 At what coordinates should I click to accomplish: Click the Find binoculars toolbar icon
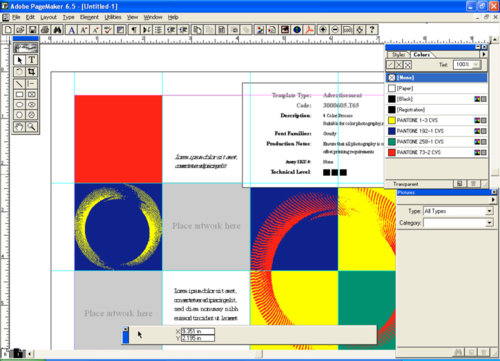coord(57,30)
